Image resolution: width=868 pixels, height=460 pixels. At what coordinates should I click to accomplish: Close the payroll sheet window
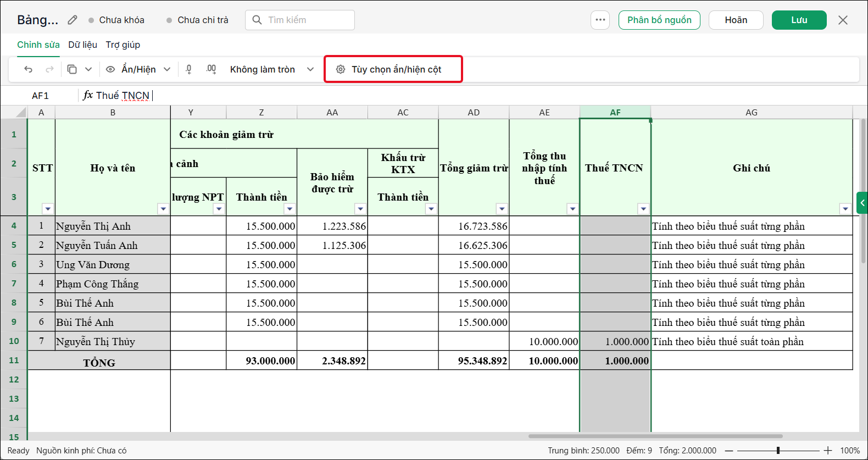pos(843,20)
